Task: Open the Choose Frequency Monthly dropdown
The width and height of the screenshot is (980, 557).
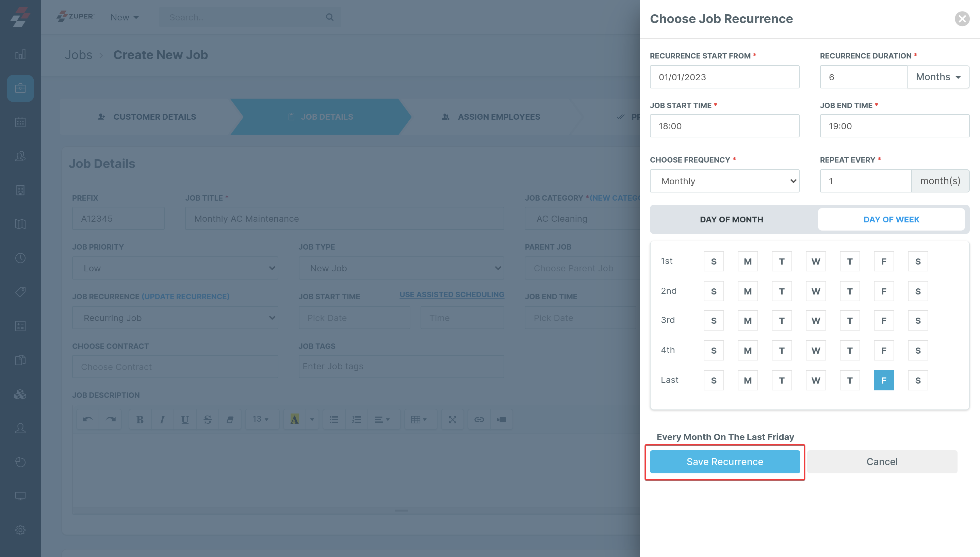Action: (x=724, y=181)
